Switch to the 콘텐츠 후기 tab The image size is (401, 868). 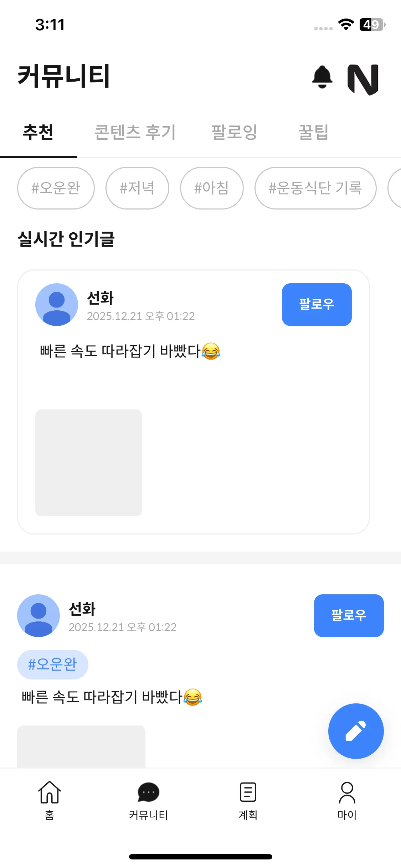pos(135,133)
